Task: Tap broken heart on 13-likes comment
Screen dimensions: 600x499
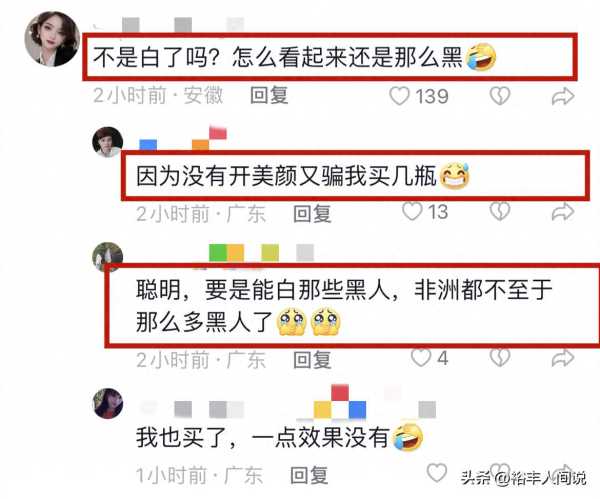Action: 500,212
